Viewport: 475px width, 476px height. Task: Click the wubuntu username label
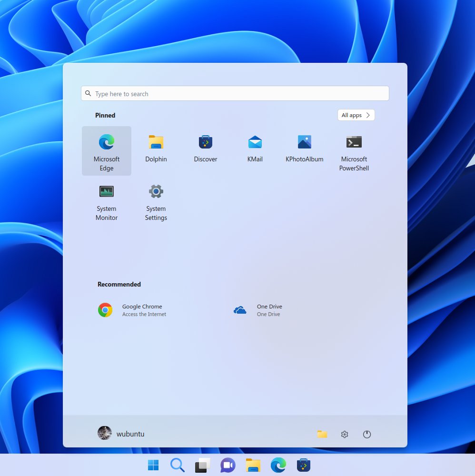tap(130, 434)
